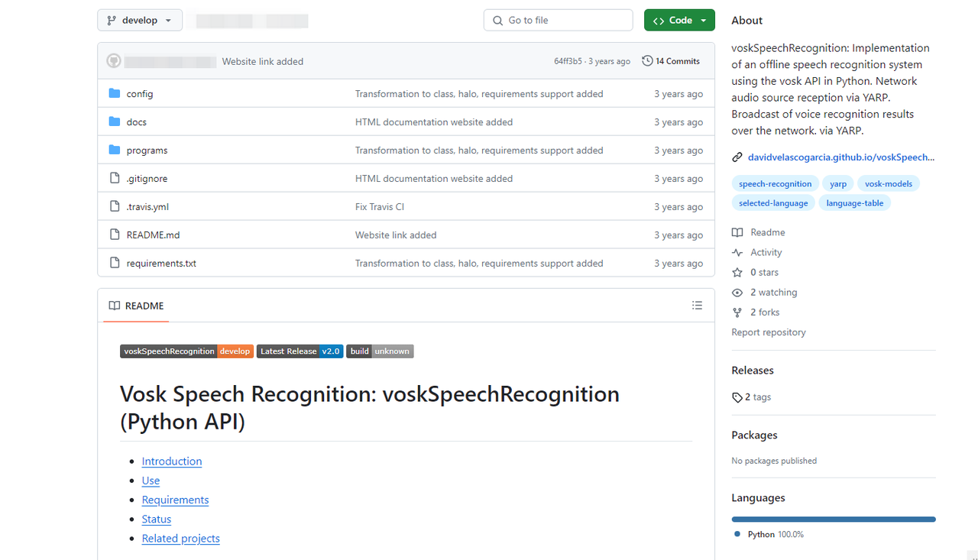
Task: Click Report repository
Action: [769, 332]
